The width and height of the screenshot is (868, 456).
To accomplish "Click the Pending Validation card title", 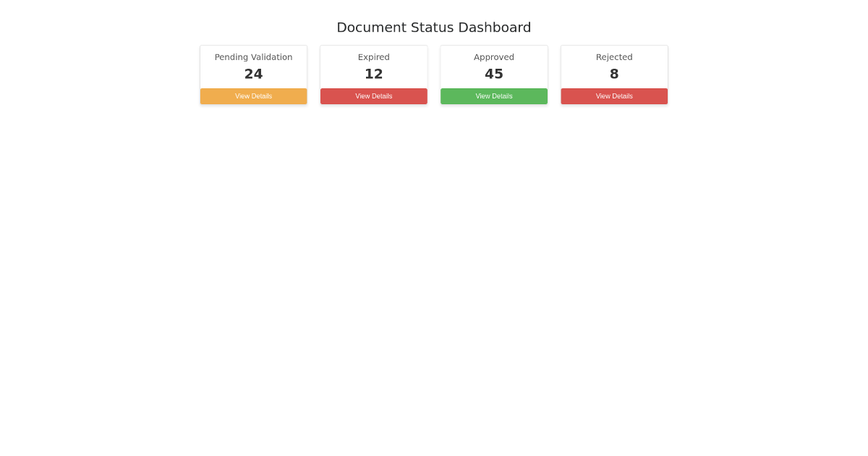I will 253,56.
